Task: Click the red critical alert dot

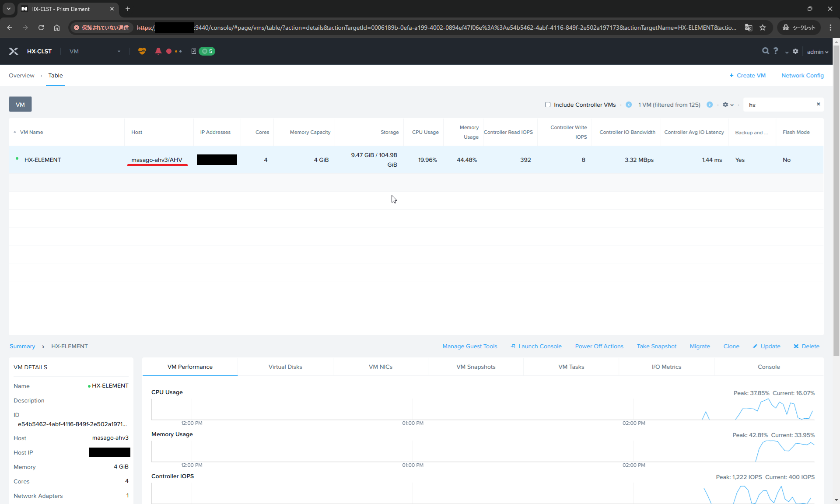Action: [x=169, y=51]
